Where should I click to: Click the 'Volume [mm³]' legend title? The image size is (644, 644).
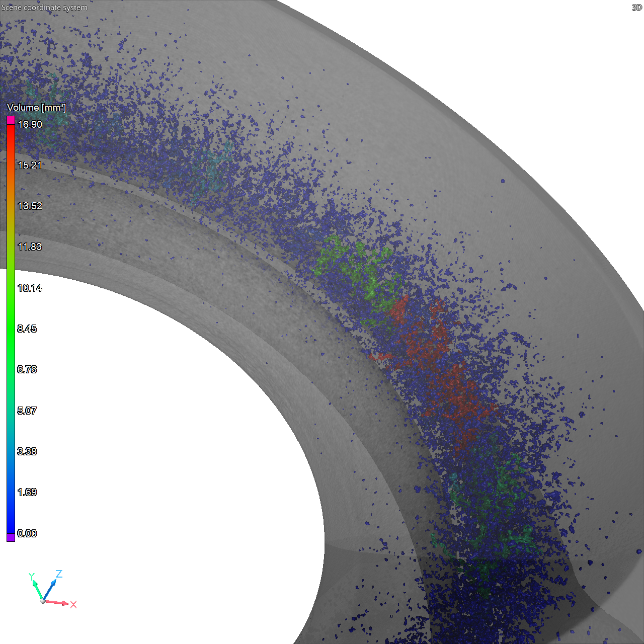pos(36,107)
